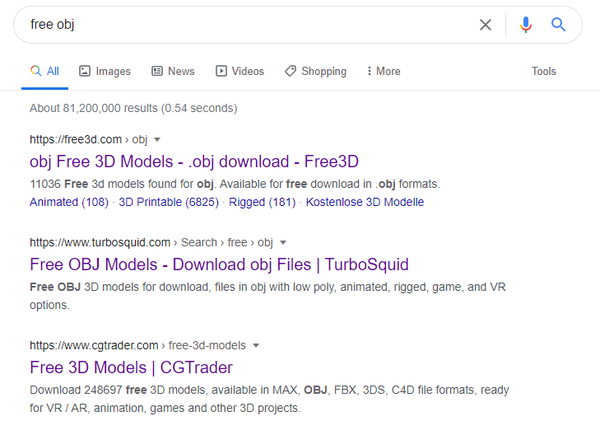Click the three-dot More icon
The width and height of the screenshot is (600, 435).
369,72
